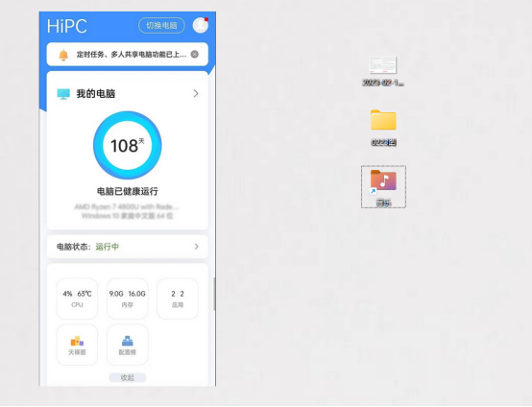Expand 我的电脑 details chevron
Screen dimensions: 532x407
pos(196,94)
